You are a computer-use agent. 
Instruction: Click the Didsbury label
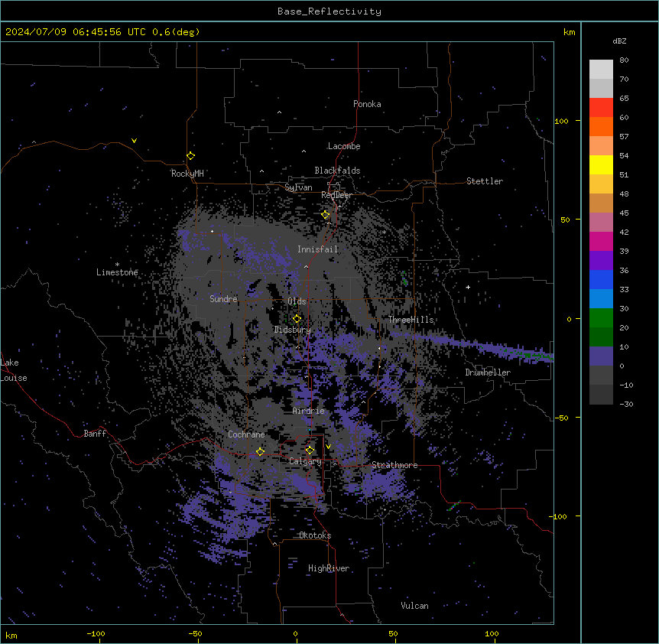293,330
